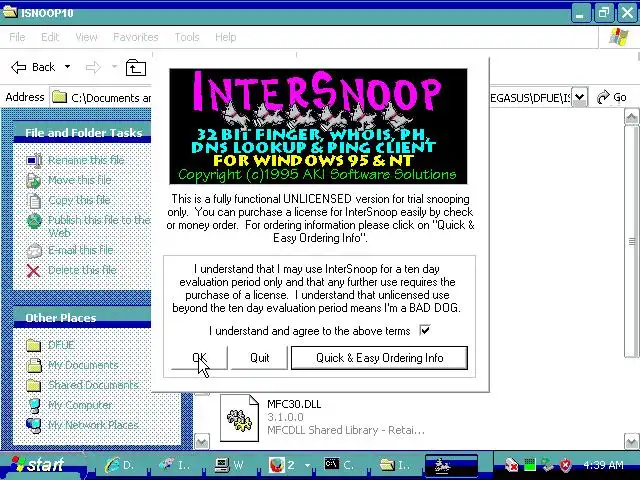The height and width of the screenshot is (480, 640).
Task: Switch to the Internet Explorer taskbar item
Action: [x=119, y=465]
